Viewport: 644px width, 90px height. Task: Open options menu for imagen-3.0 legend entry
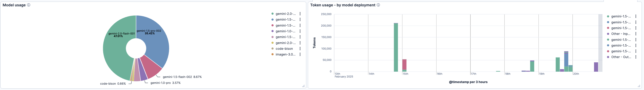coord(300,55)
